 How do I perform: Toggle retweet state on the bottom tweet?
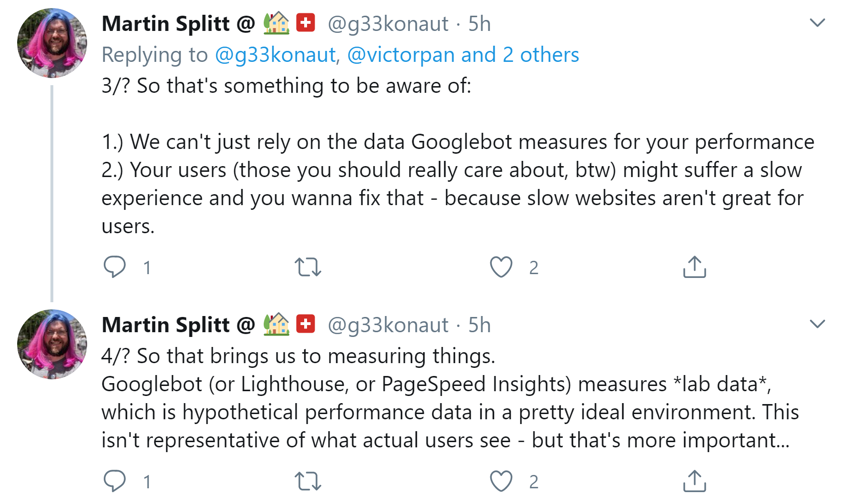(307, 481)
